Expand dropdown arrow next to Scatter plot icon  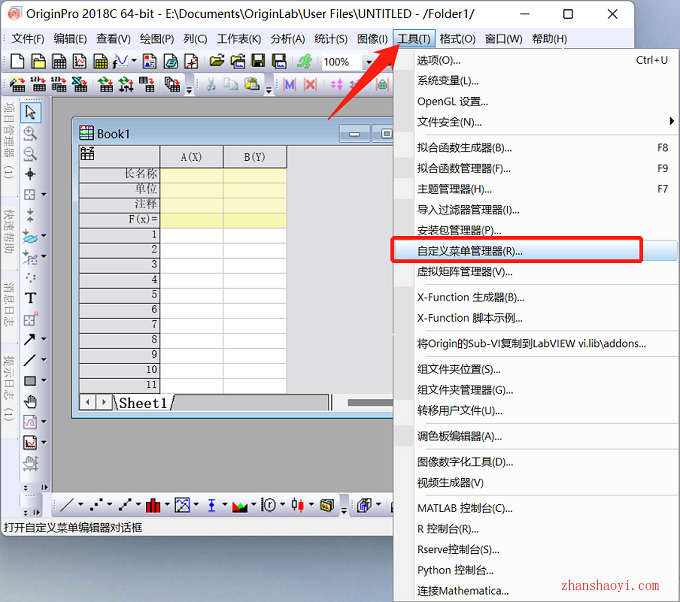pyautogui.click(x=109, y=505)
